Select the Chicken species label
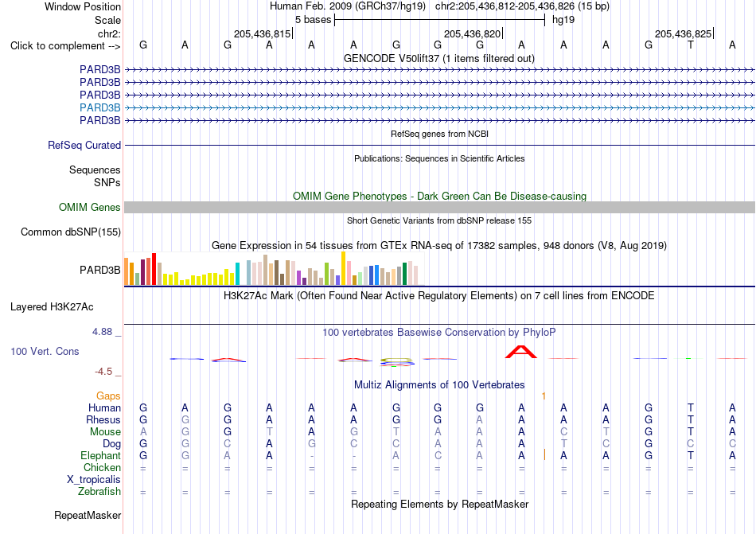The height and width of the screenshot is (534, 756). tap(102, 467)
